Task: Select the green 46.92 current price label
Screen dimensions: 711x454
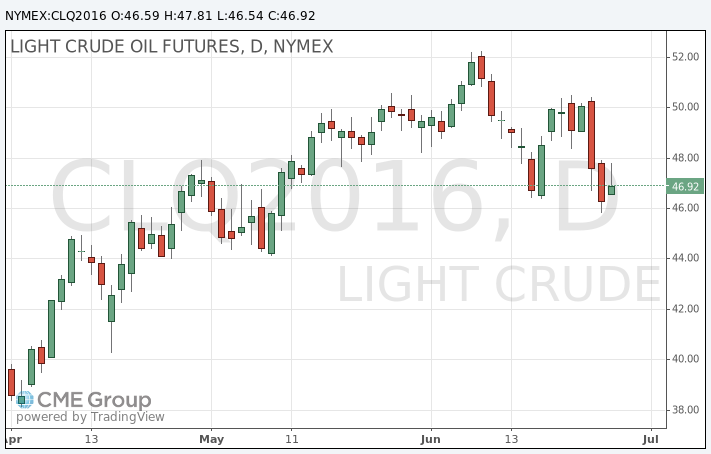Action: click(x=685, y=186)
